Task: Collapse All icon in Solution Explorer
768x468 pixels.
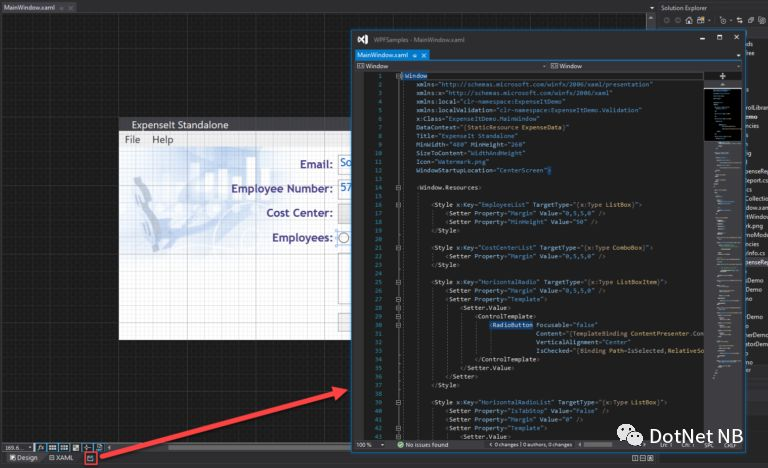Action: click(x=750, y=20)
